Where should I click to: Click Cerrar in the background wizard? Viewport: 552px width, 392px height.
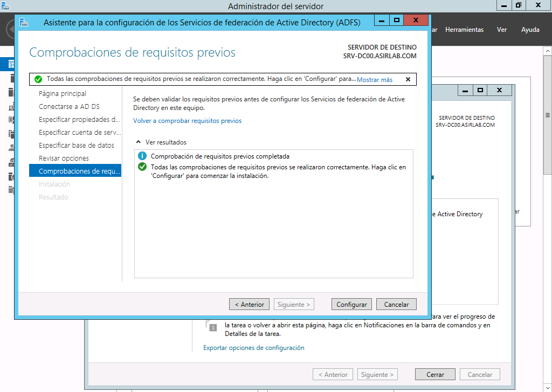click(x=435, y=374)
